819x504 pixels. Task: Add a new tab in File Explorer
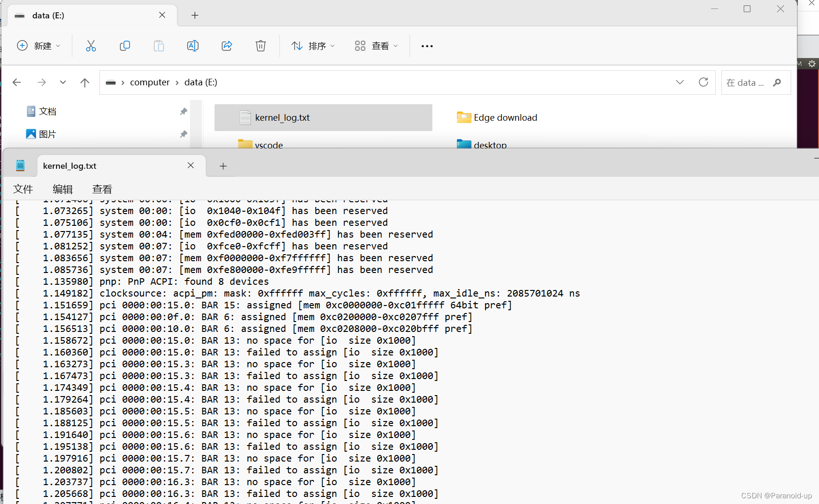195,16
